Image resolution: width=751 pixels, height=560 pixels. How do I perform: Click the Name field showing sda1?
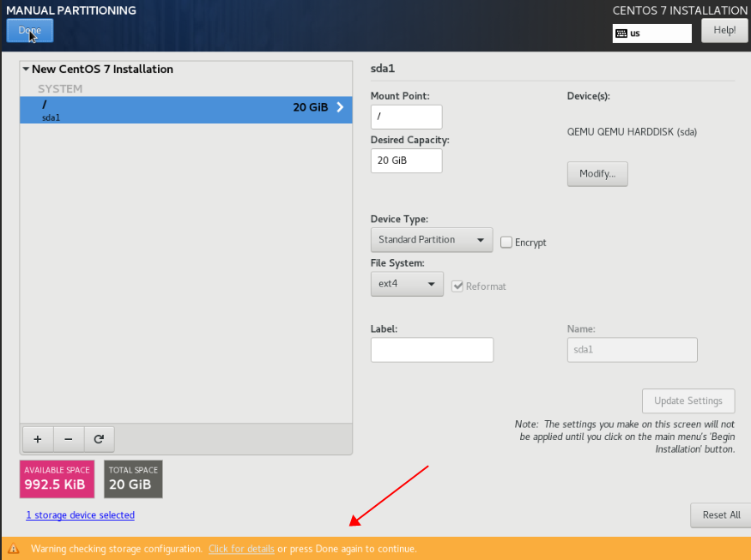tap(633, 350)
